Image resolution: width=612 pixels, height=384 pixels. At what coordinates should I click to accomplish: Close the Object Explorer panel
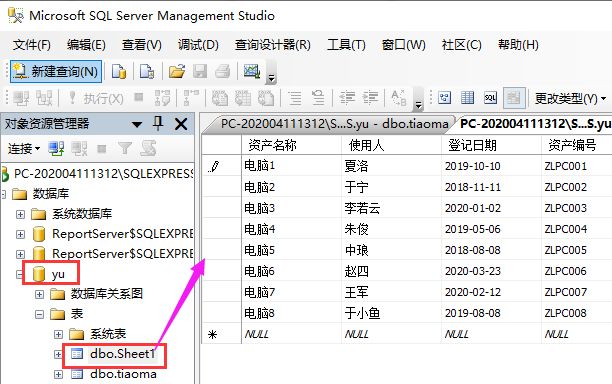[181, 124]
